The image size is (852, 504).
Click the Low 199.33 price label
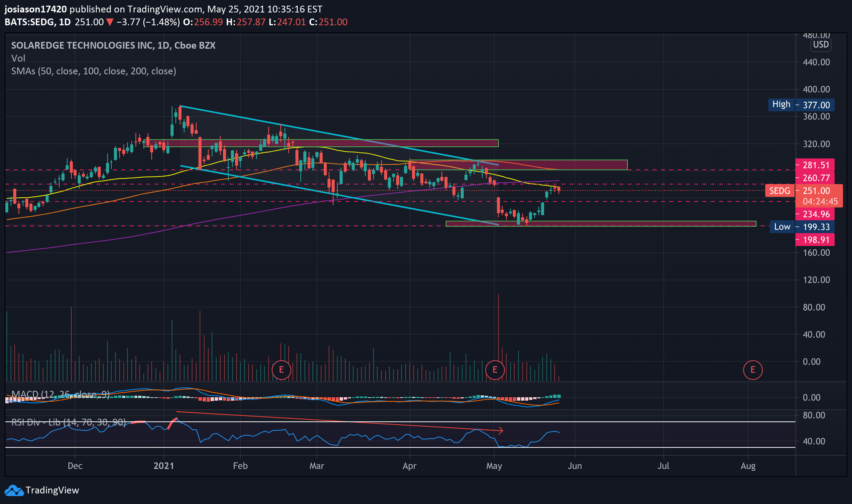click(802, 227)
